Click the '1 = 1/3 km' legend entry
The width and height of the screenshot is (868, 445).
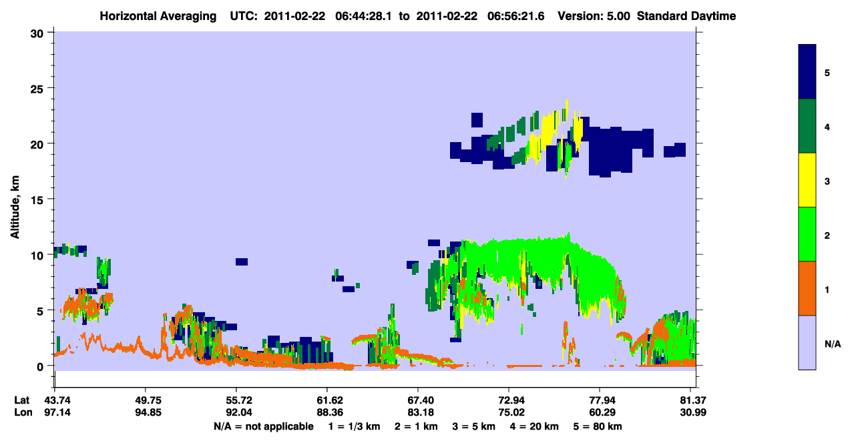tap(355, 426)
